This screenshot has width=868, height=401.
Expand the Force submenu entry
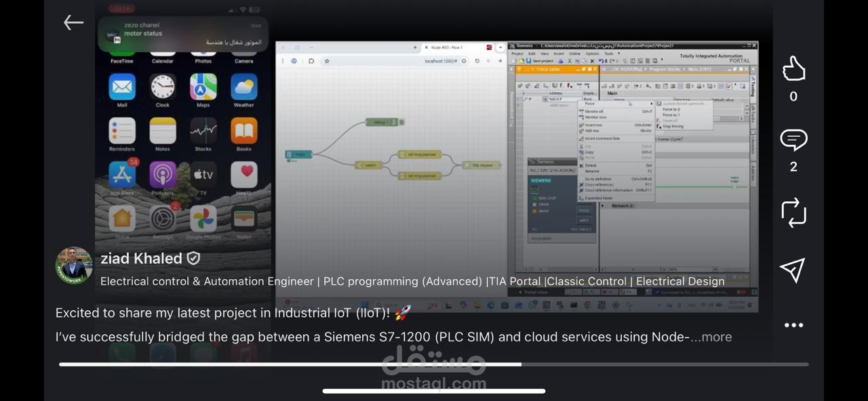616,104
